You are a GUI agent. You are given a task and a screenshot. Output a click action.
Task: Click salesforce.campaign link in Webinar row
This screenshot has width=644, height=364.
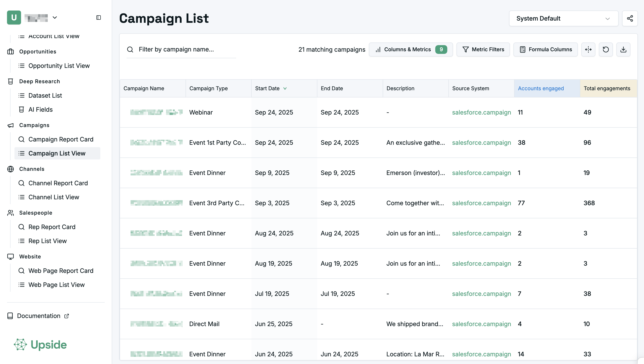pyautogui.click(x=481, y=112)
